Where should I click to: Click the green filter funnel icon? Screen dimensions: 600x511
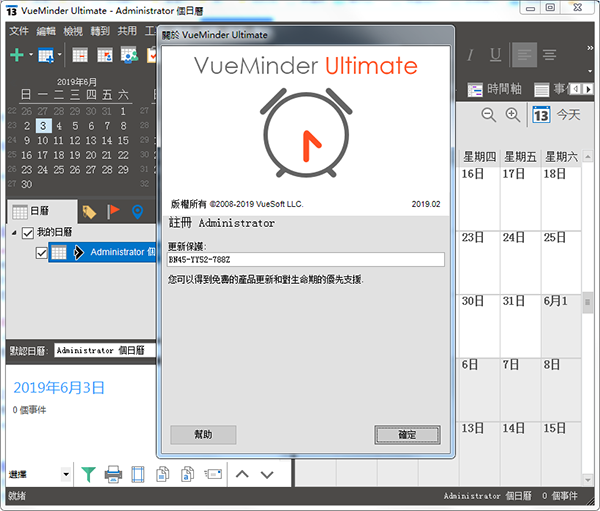click(x=88, y=475)
